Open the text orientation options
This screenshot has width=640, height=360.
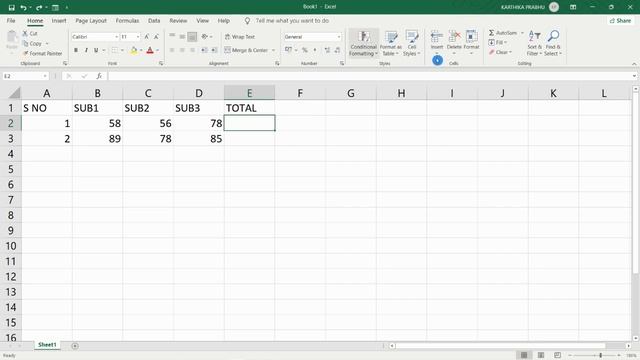[207, 37]
